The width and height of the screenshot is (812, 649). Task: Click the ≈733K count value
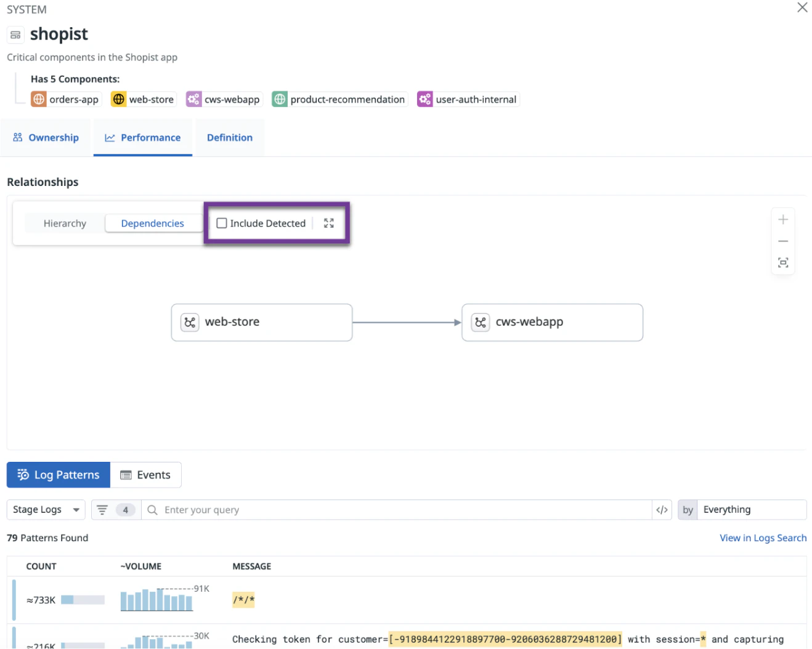click(41, 600)
